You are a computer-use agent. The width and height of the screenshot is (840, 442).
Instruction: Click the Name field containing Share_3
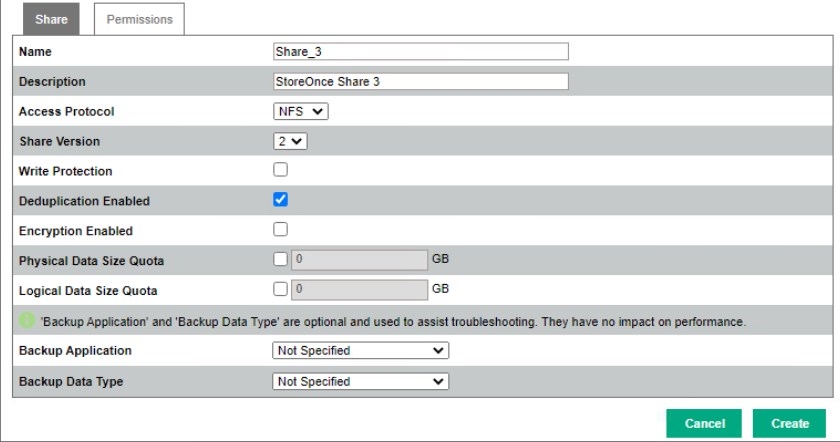coord(420,52)
